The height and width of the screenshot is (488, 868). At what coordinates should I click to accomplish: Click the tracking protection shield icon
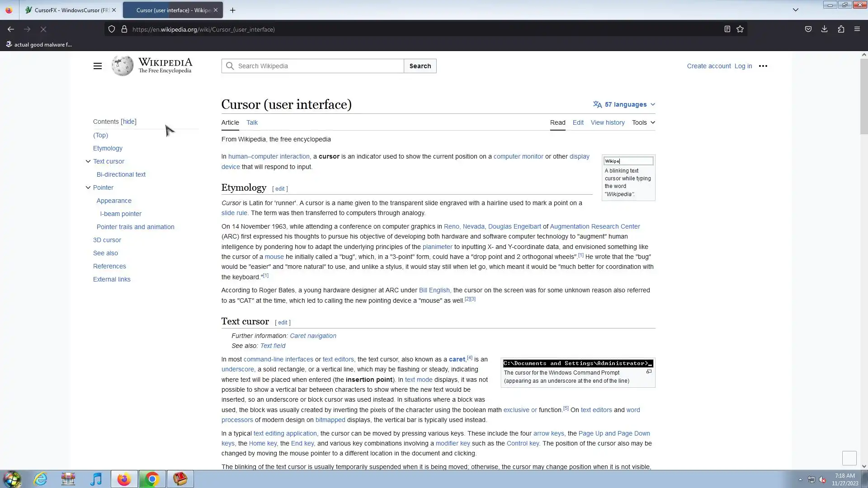point(111,29)
